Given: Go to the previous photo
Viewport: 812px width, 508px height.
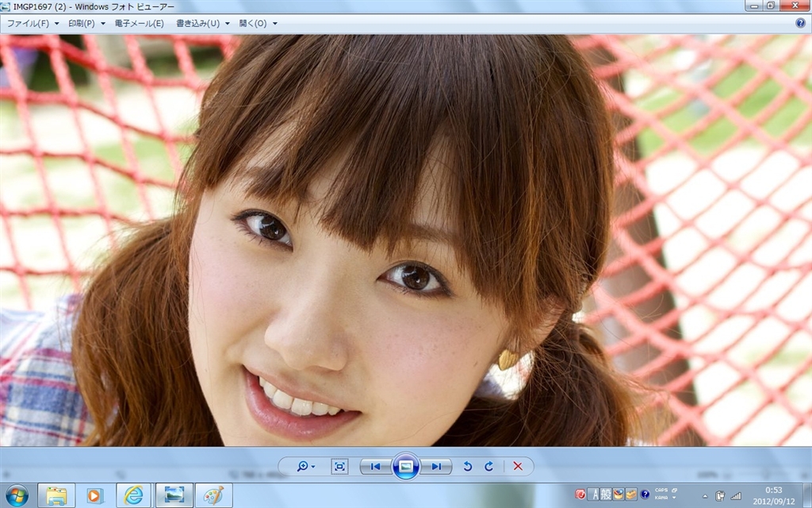Looking at the screenshot, I should [x=376, y=467].
